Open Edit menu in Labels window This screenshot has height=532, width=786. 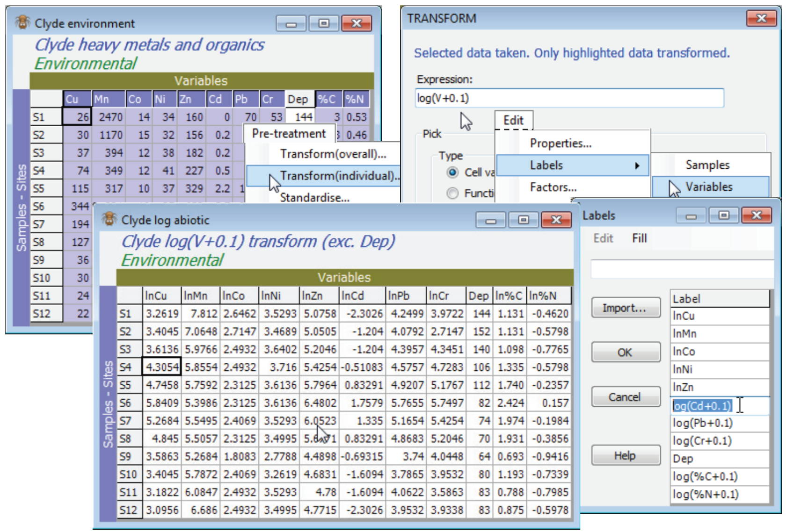(603, 238)
